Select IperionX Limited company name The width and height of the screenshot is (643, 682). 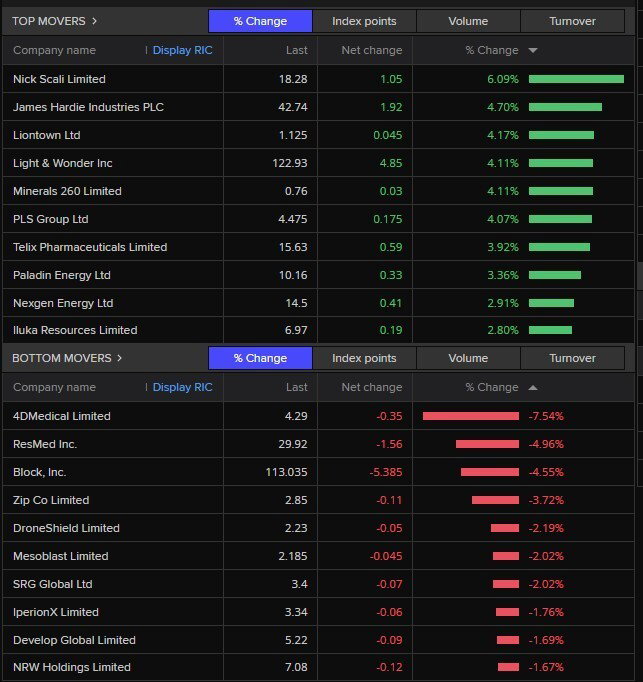pyautogui.click(x=56, y=612)
